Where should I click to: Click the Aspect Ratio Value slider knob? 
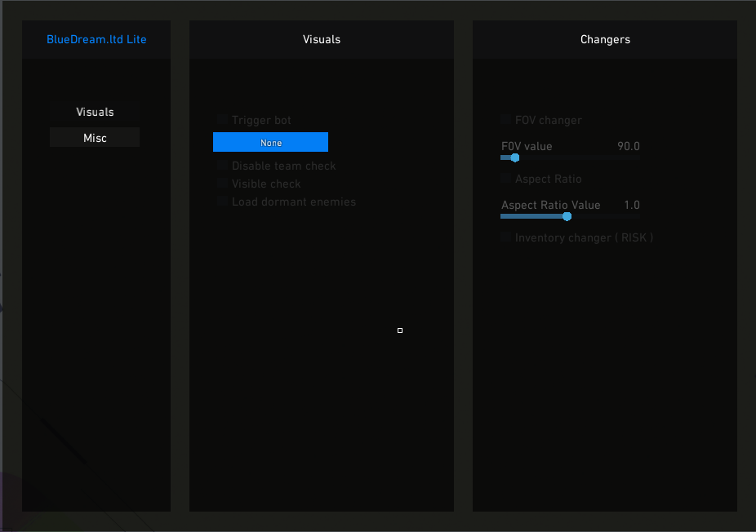(x=567, y=216)
